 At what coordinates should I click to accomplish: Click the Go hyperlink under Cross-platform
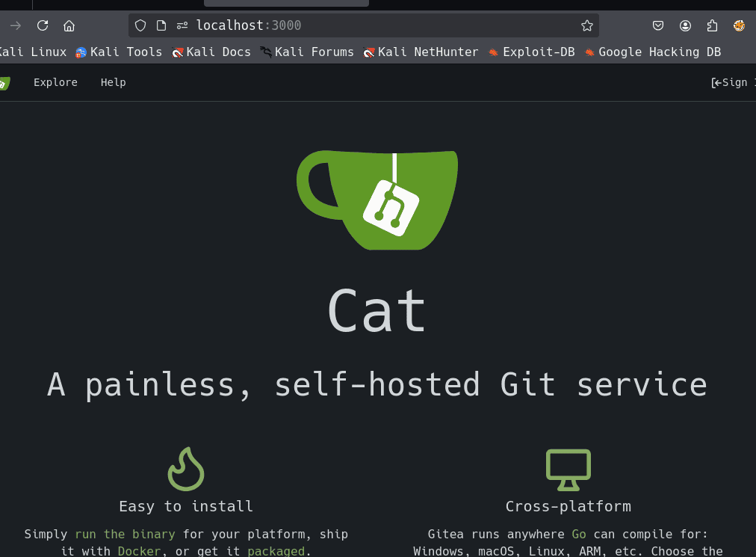579,534
